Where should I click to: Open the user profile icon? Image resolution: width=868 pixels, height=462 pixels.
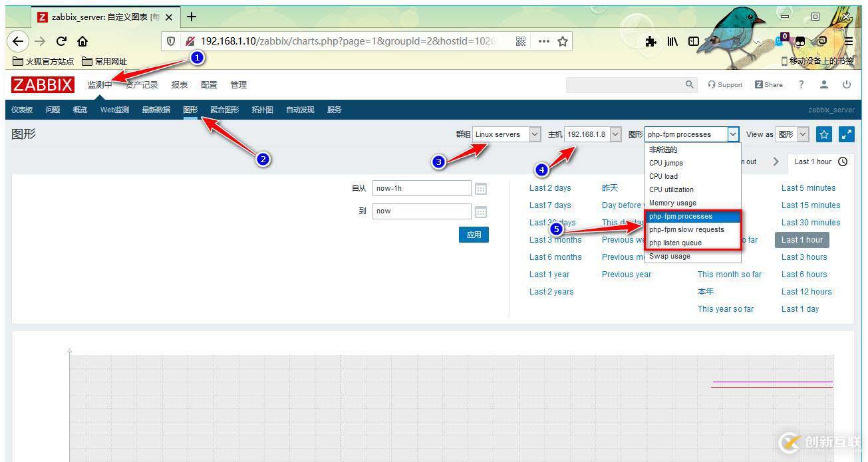(824, 84)
